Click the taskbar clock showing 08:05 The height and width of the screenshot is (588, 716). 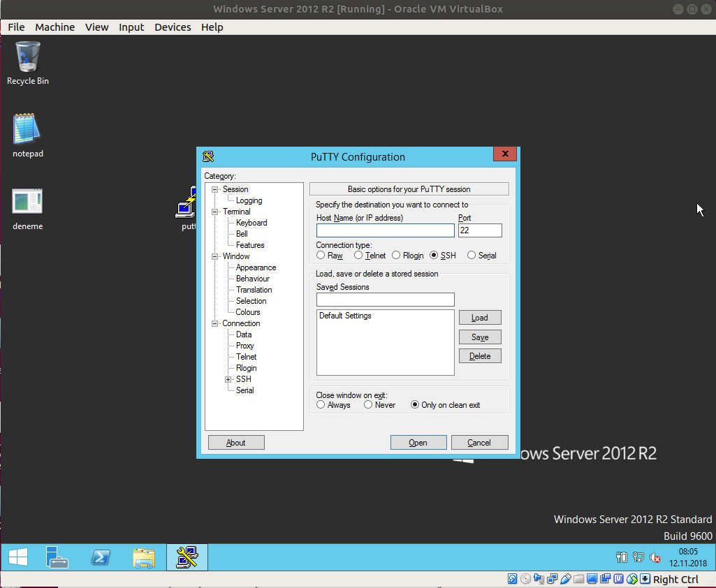(x=688, y=557)
